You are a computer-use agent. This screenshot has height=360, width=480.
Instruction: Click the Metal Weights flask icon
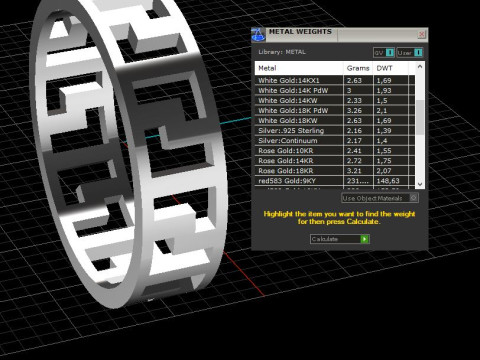pyautogui.click(x=258, y=35)
